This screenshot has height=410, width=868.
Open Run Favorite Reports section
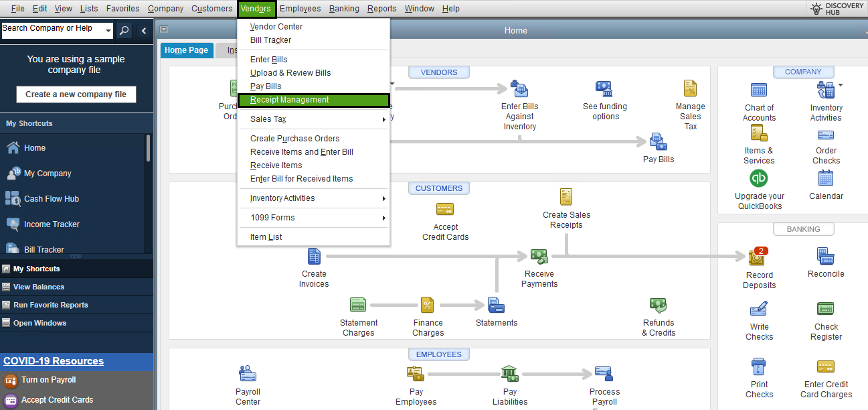(x=76, y=305)
